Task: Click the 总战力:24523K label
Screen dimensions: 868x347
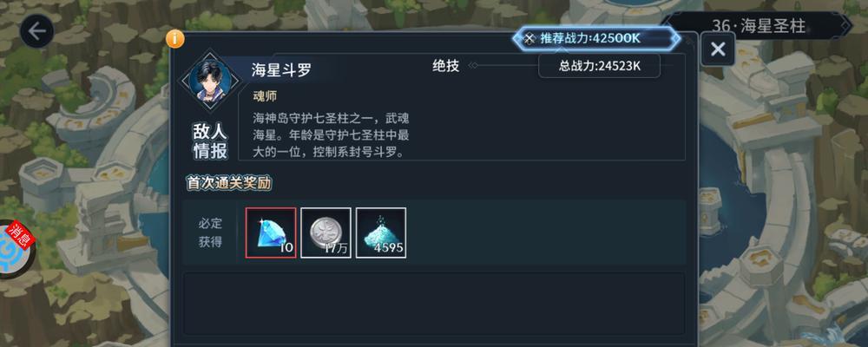Action: coord(600,65)
